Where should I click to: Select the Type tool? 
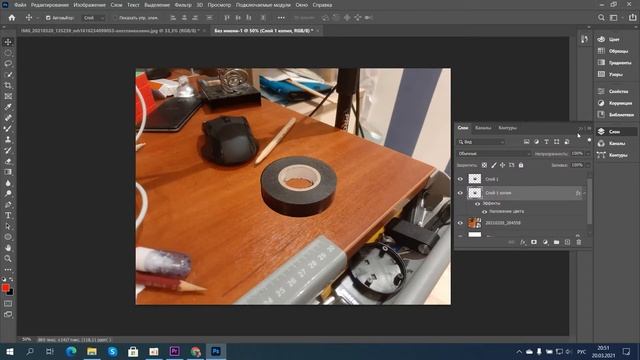point(8,215)
